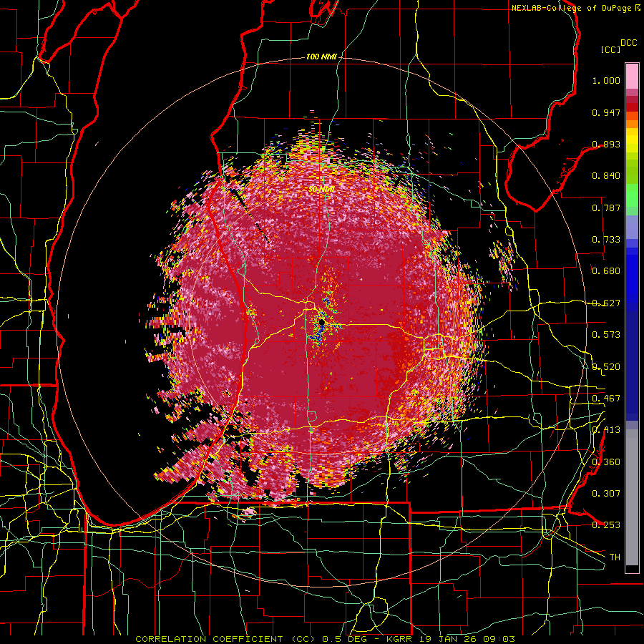644x644 pixels.
Task: Click the [CC] legend label
Action: (610, 49)
